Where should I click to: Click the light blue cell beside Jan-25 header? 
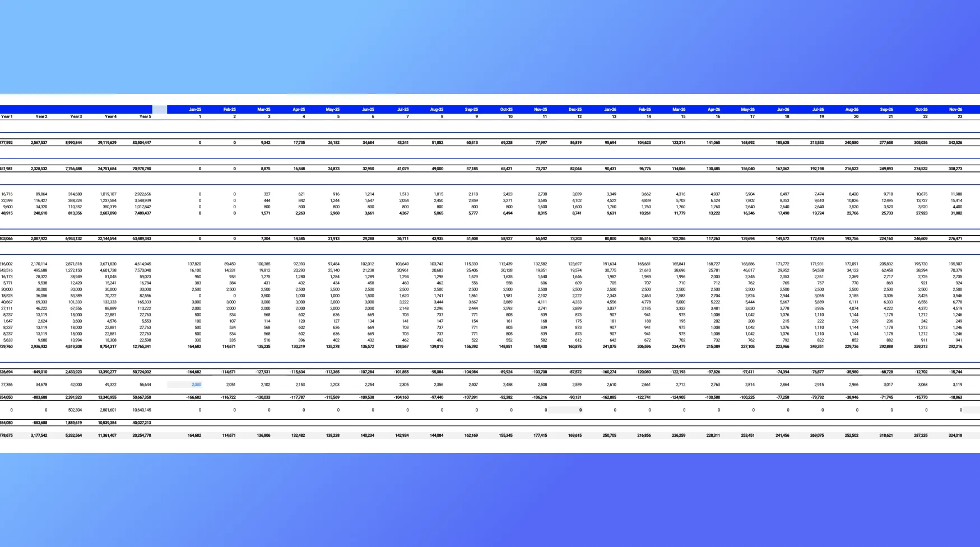[x=160, y=110]
